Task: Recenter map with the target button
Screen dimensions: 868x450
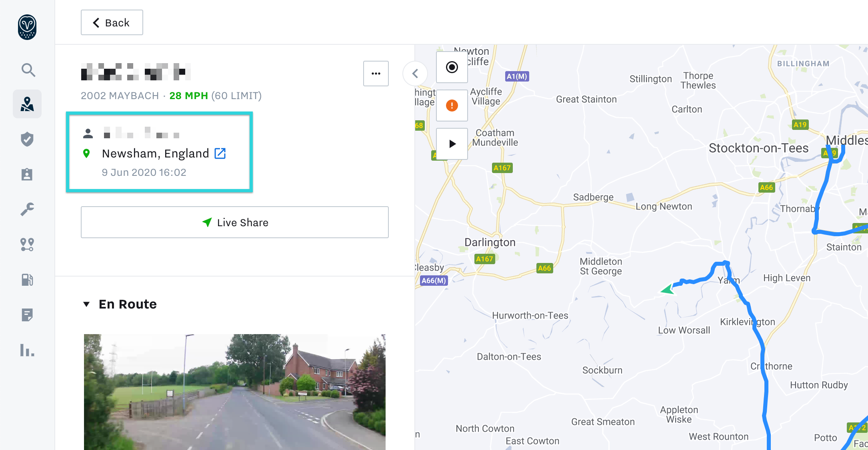Action: (452, 67)
